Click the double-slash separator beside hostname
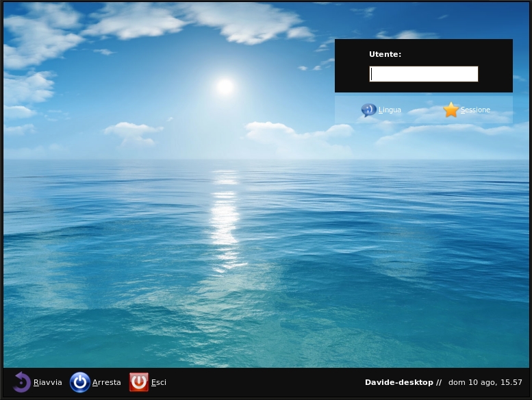Image resolution: width=532 pixels, height=400 pixels. click(x=439, y=382)
